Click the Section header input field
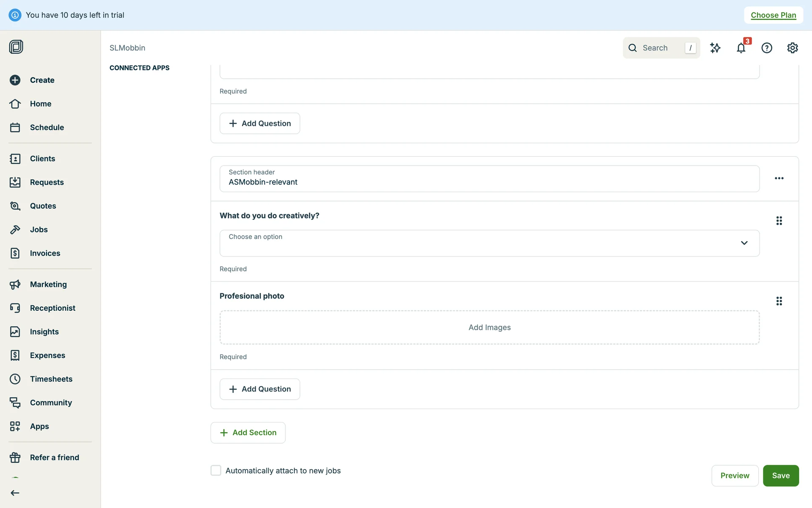This screenshot has width=812, height=508. [x=489, y=179]
